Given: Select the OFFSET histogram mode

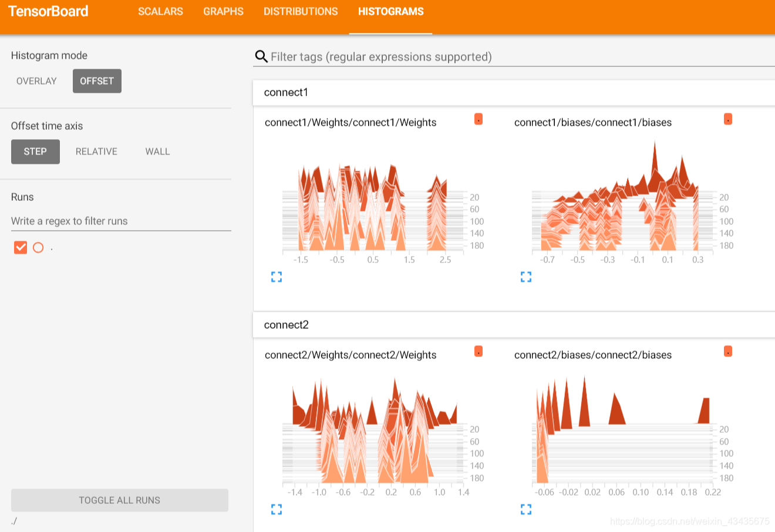Looking at the screenshot, I should coord(97,81).
